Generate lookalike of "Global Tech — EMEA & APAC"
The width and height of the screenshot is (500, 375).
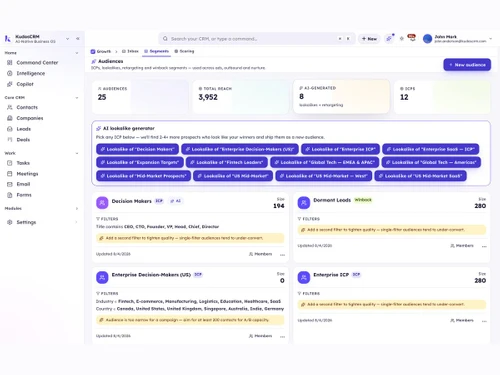(325, 162)
